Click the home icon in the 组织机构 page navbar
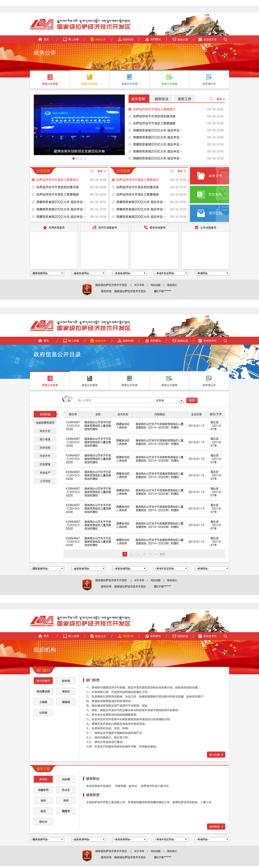Image resolution: width=259 pixels, height=868 pixels. [x=40, y=636]
